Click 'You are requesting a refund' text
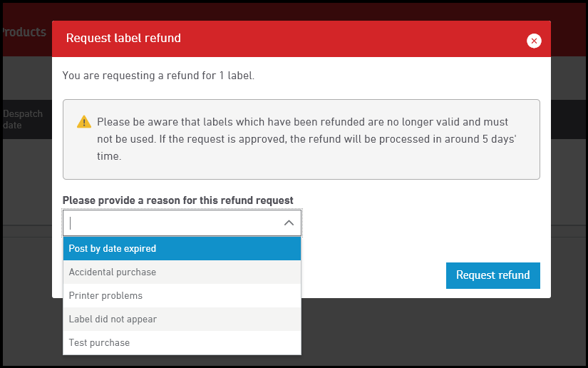Screen dimensions: 588x368 (x=158, y=75)
